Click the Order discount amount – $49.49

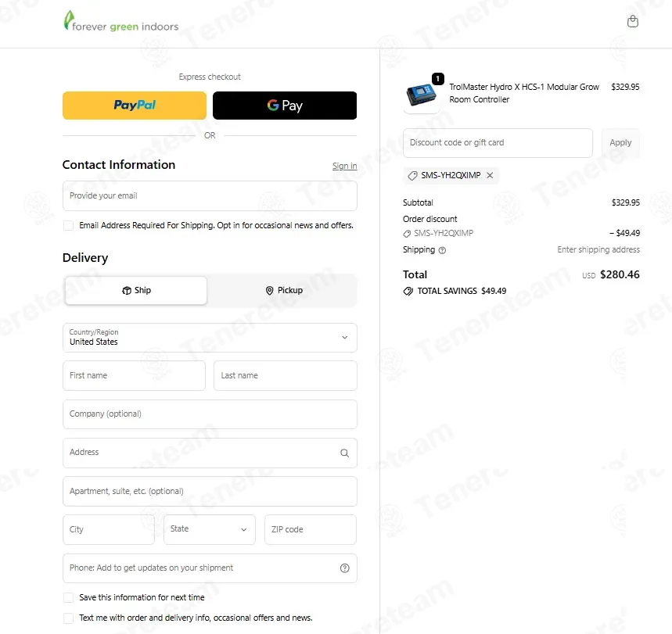[x=625, y=233]
